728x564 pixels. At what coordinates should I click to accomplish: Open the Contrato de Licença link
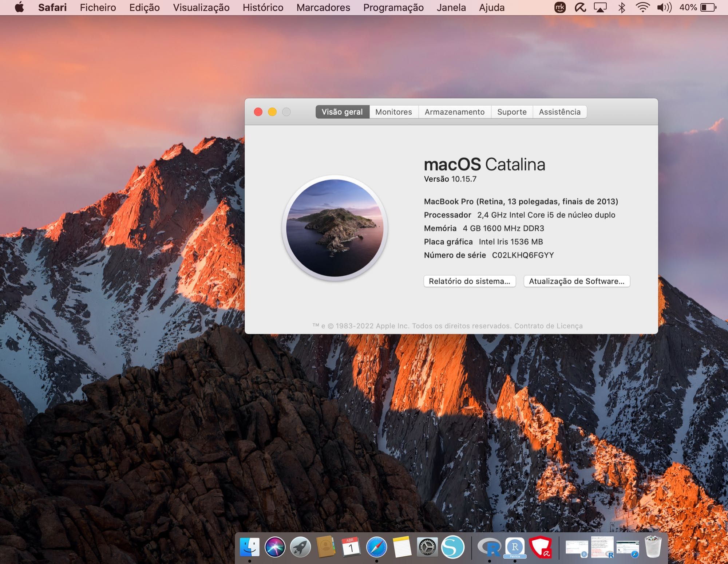coord(548,326)
